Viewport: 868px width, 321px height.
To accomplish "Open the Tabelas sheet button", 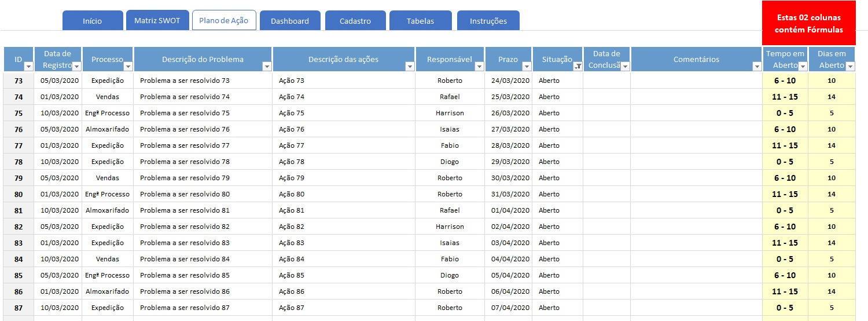I will tap(420, 21).
